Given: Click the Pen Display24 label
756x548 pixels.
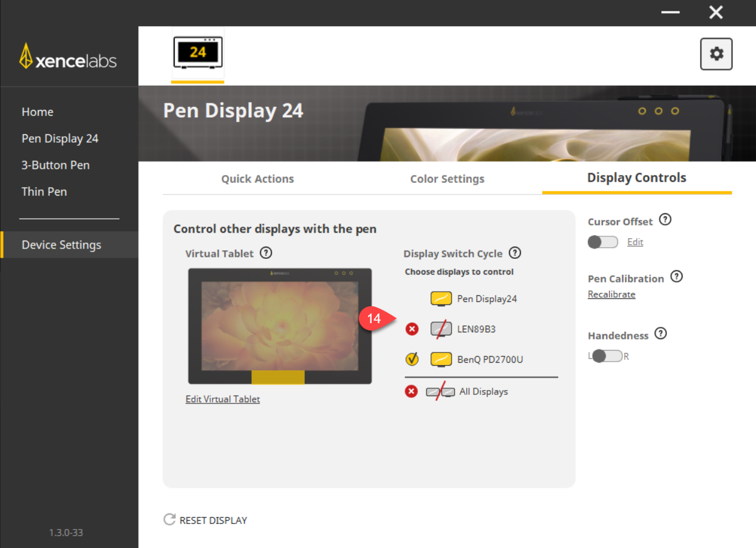Looking at the screenshot, I should [x=487, y=299].
